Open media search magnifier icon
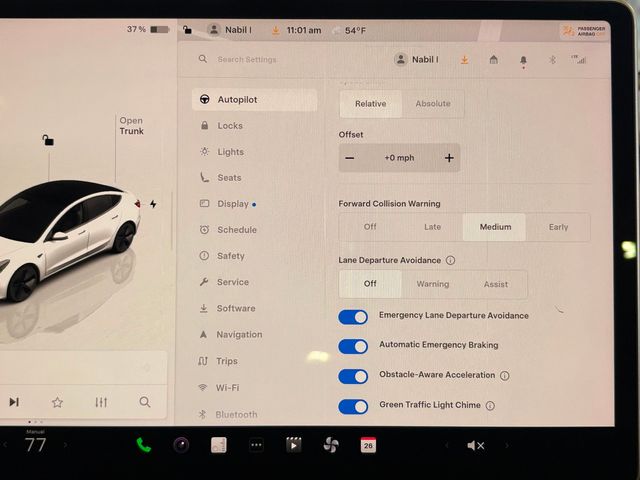Viewport: 640px width, 480px height. click(144, 402)
